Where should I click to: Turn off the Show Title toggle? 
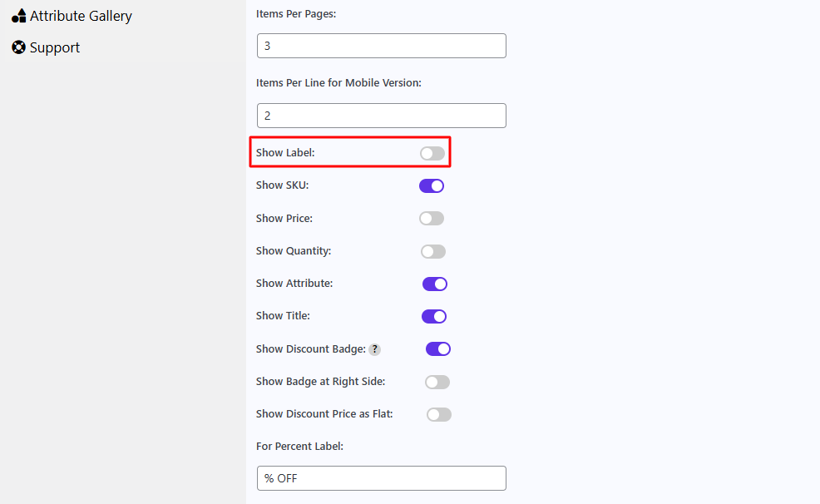coord(434,316)
